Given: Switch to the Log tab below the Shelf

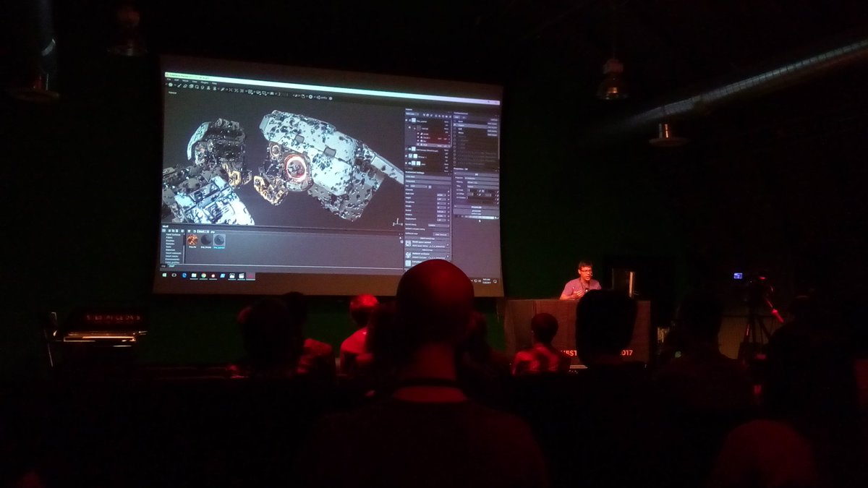Looking at the screenshot, I should pyautogui.click(x=163, y=266).
